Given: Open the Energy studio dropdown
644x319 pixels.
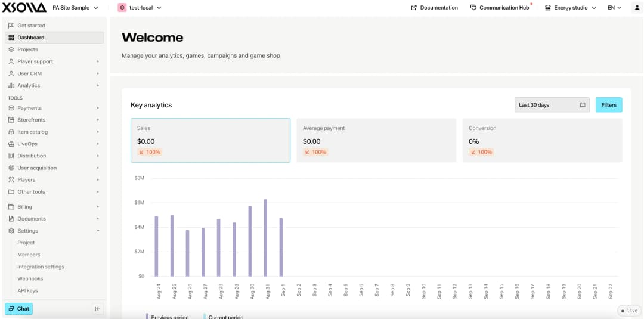Looking at the screenshot, I should click(571, 7).
